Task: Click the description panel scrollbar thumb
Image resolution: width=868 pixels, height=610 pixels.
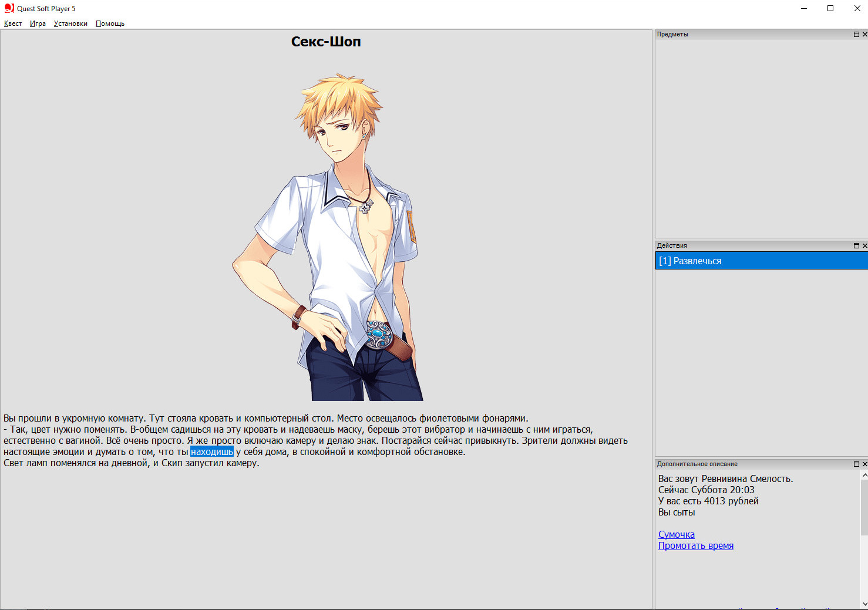Action: (864, 507)
